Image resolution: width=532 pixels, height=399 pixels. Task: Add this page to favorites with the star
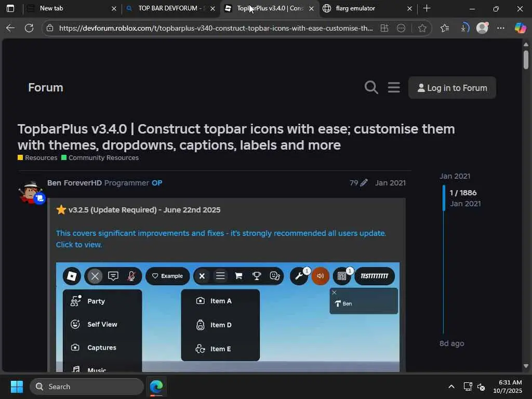(422, 28)
